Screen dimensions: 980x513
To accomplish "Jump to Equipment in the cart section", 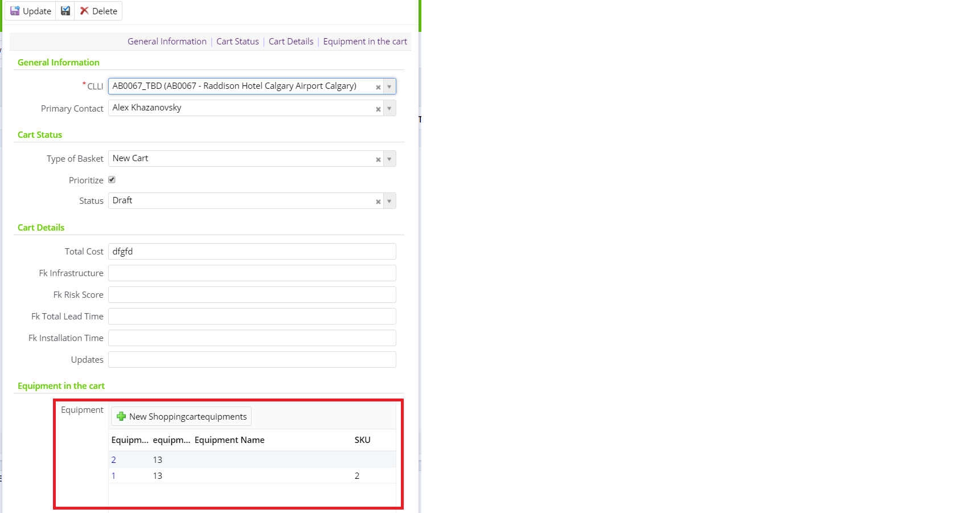I will point(365,41).
